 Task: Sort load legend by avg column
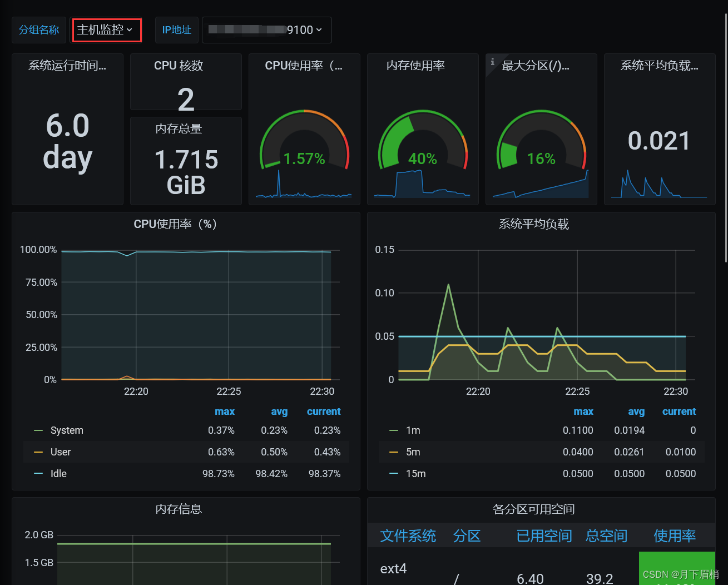pyautogui.click(x=636, y=412)
